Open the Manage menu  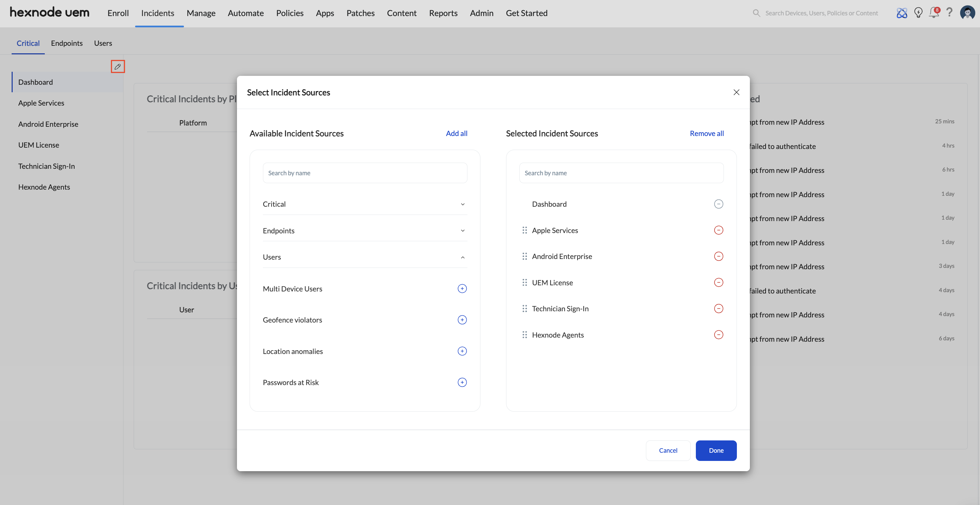(201, 13)
